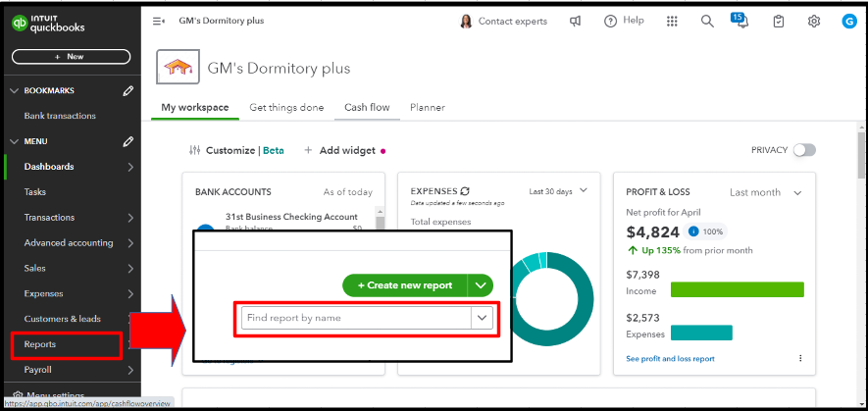The height and width of the screenshot is (411, 868).
Task: Click the Contact experts avatar
Action: [x=466, y=21]
